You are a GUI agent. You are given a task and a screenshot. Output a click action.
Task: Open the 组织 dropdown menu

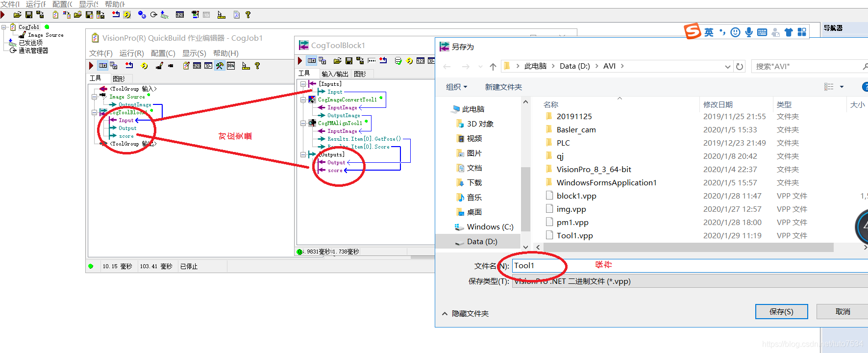[x=456, y=87]
